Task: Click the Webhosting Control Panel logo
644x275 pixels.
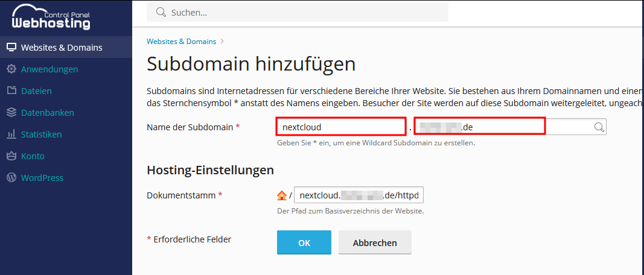Action: 51,17
